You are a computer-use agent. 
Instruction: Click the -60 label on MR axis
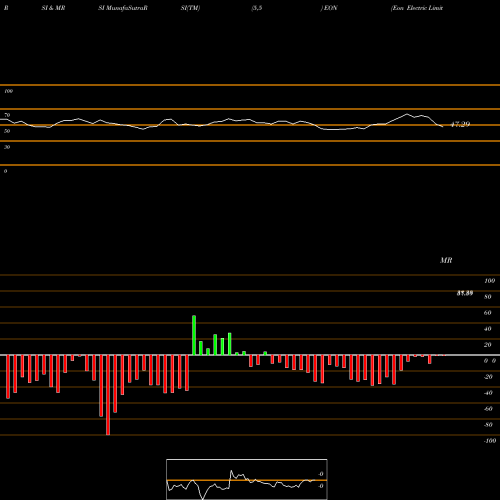488,409
